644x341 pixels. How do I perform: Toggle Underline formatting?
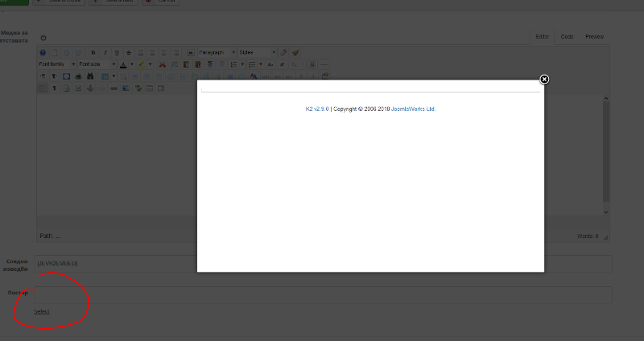[x=117, y=52]
